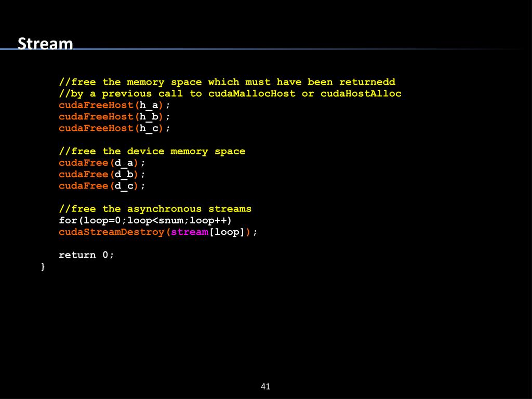Click the closing brace '}'
532x399 pixels.
pyautogui.click(x=43, y=267)
